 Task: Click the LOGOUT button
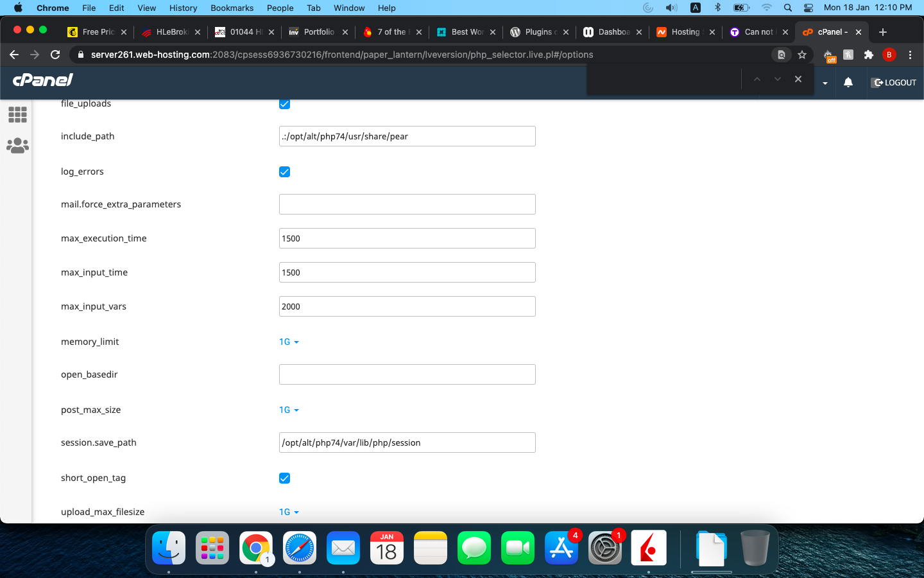click(894, 82)
